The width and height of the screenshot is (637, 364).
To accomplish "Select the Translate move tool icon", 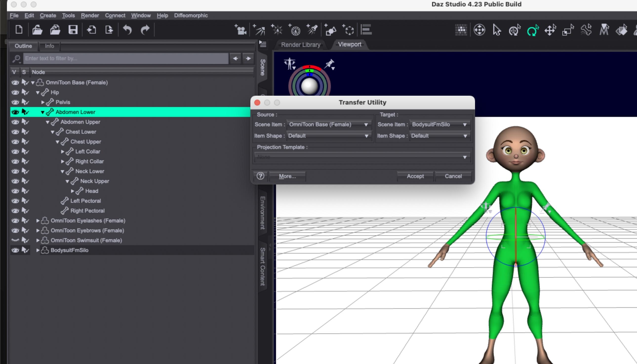I will click(x=550, y=30).
